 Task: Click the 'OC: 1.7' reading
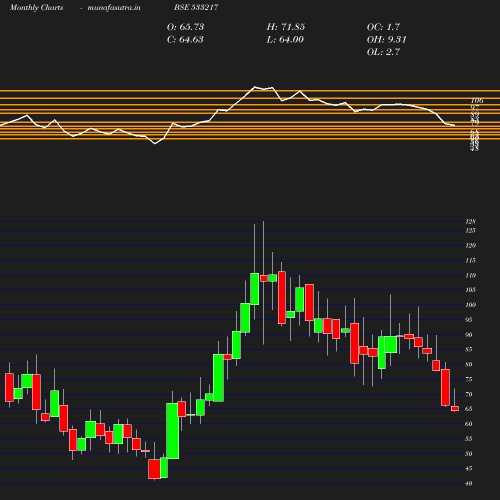click(383, 27)
